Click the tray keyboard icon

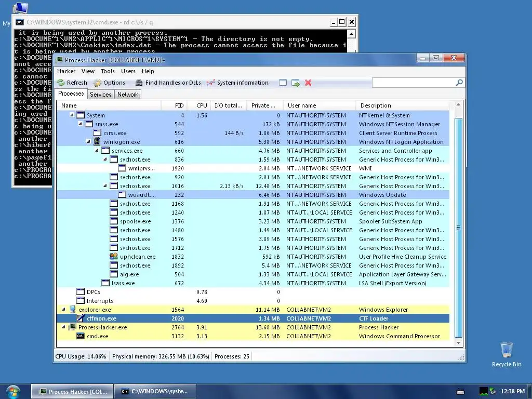coord(460,392)
